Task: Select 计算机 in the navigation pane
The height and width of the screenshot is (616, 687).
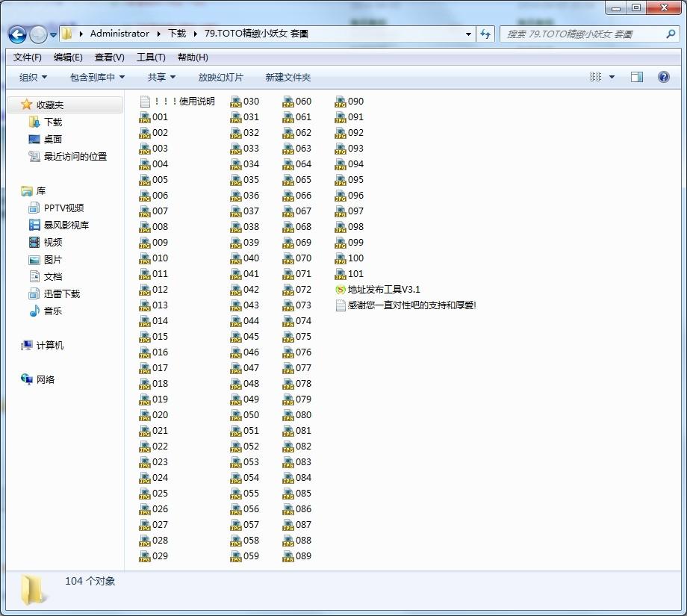Action: tap(49, 345)
